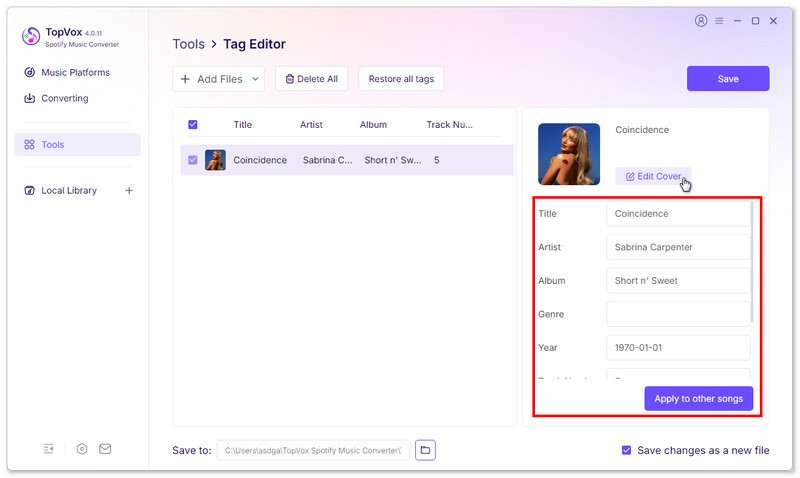800x478 pixels.
Task: Close the TopVox window
Action: pyautogui.click(x=773, y=21)
